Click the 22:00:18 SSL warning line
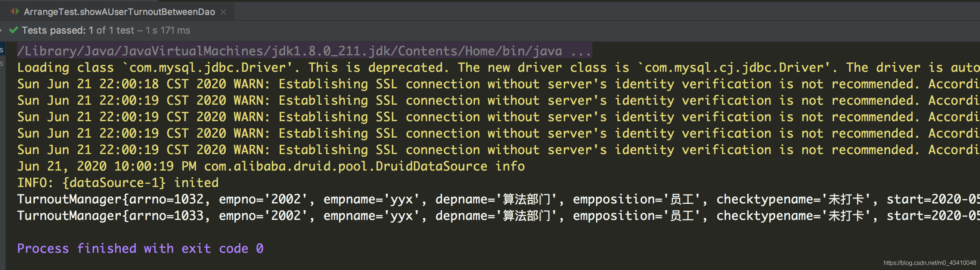The width and height of the screenshot is (980, 270). point(498,84)
